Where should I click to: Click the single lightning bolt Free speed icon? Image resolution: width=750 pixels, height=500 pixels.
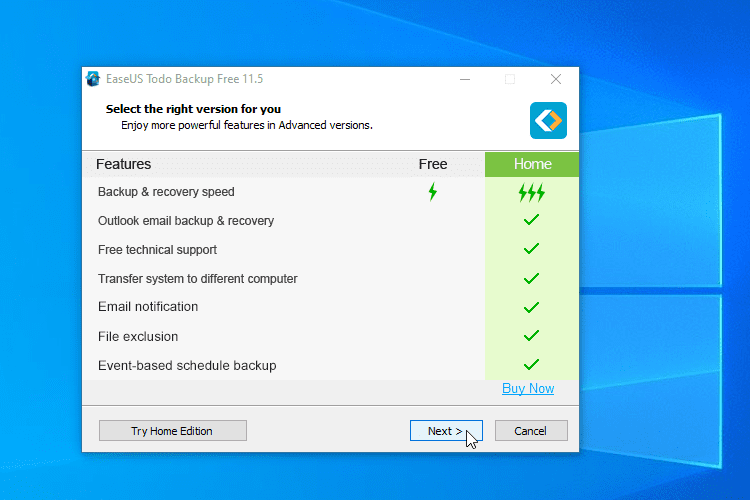tap(432, 192)
